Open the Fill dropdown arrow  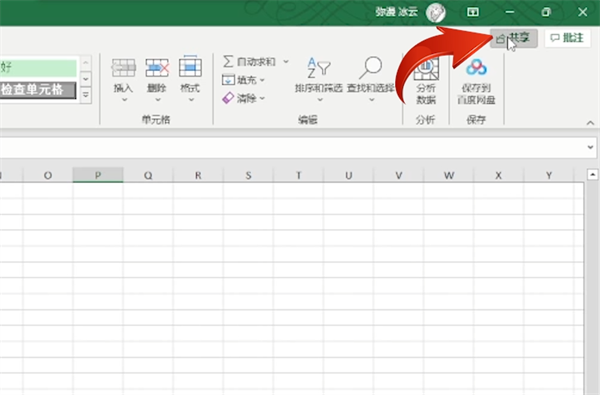click(x=262, y=80)
